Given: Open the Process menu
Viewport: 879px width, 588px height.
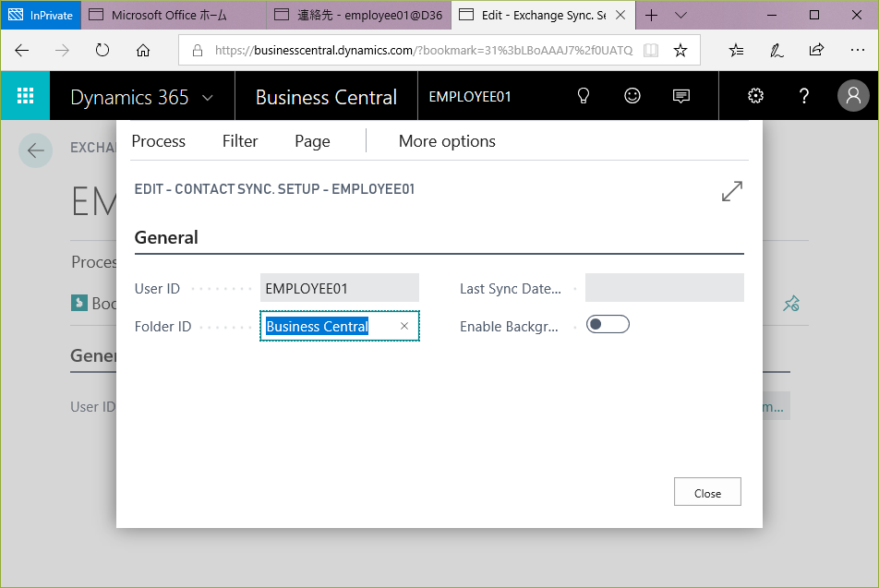Looking at the screenshot, I should (158, 141).
